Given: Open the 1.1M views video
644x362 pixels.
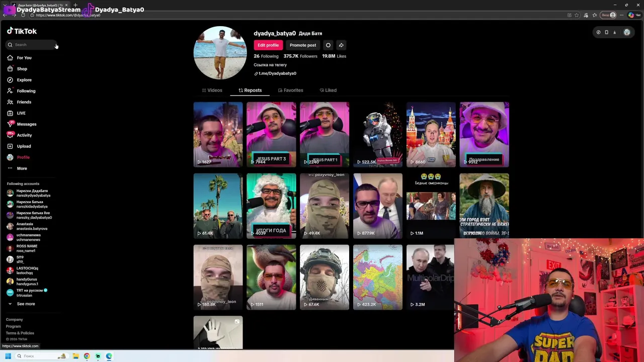Looking at the screenshot, I should (x=431, y=206).
